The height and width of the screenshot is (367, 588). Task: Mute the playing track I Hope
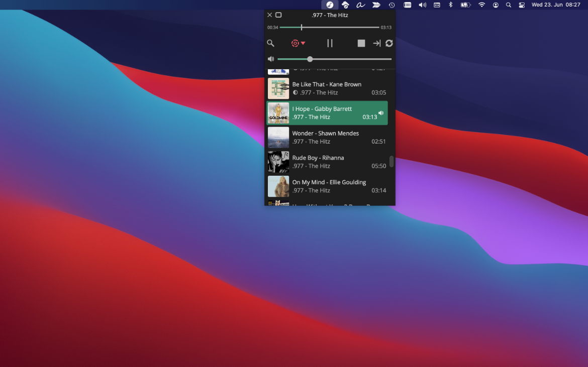[380, 113]
